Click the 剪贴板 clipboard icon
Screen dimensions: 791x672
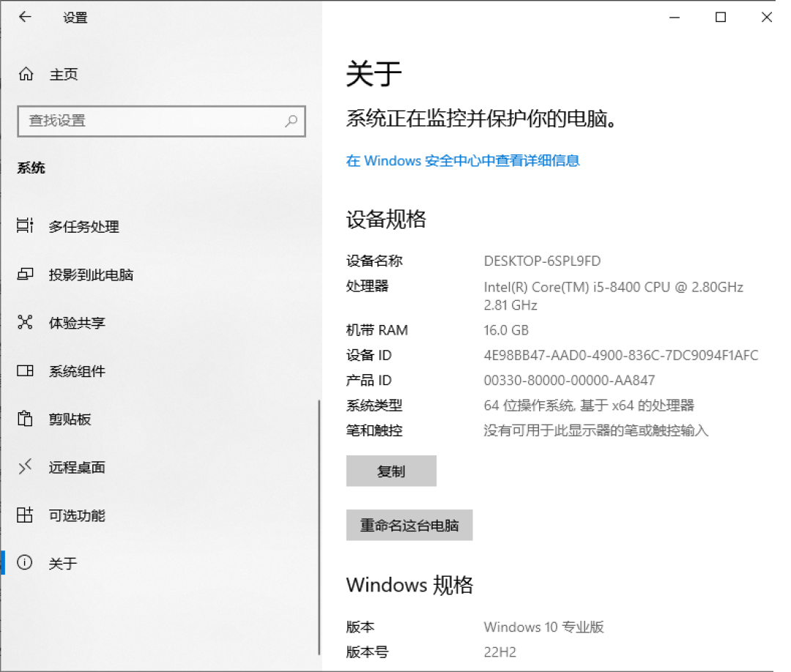[x=25, y=419]
